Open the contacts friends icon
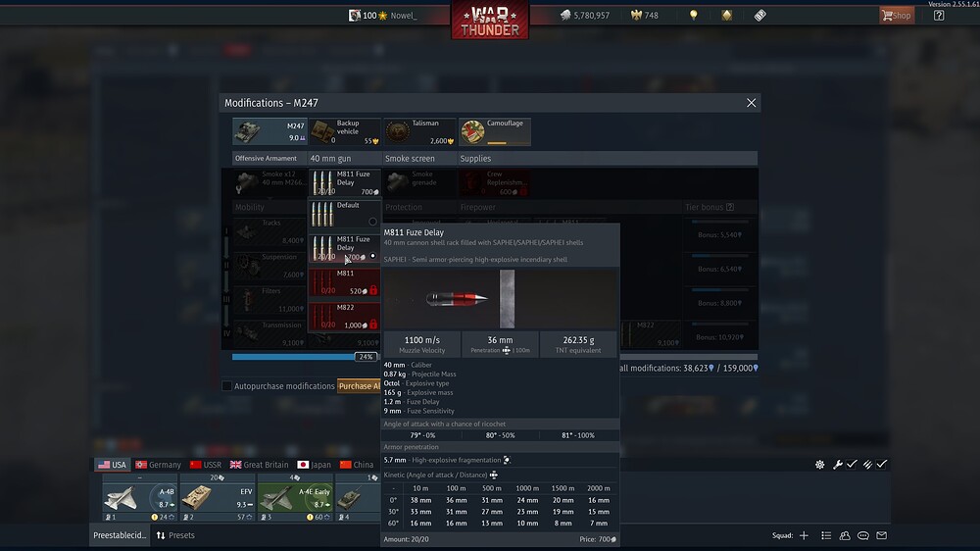The height and width of the screenshot is (551, 980). click(x=845, y=535)
